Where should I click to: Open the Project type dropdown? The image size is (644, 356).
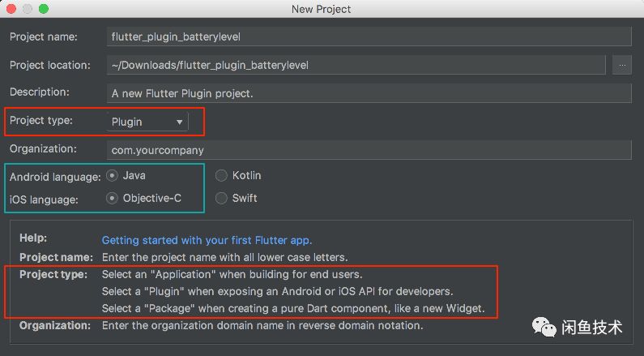[147, 122]
